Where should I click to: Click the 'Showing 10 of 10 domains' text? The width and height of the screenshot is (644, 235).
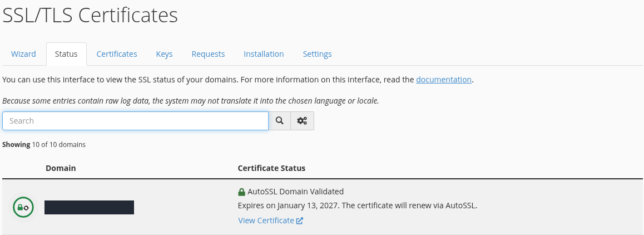(x=44, y=144)
